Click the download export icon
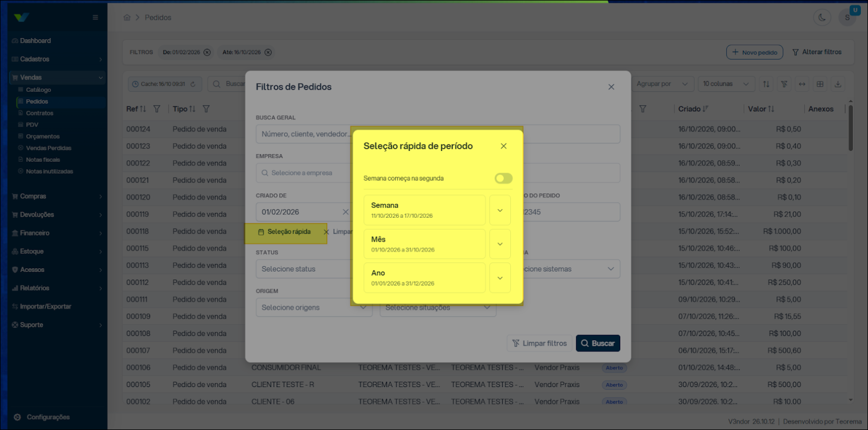 pyautogui.click(x=838, y=84)
